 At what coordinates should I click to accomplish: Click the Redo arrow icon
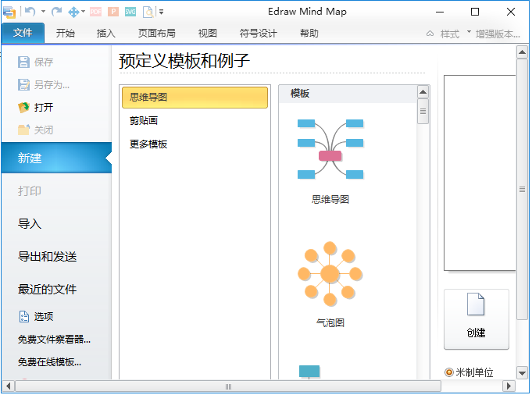(x=56, y=12)
